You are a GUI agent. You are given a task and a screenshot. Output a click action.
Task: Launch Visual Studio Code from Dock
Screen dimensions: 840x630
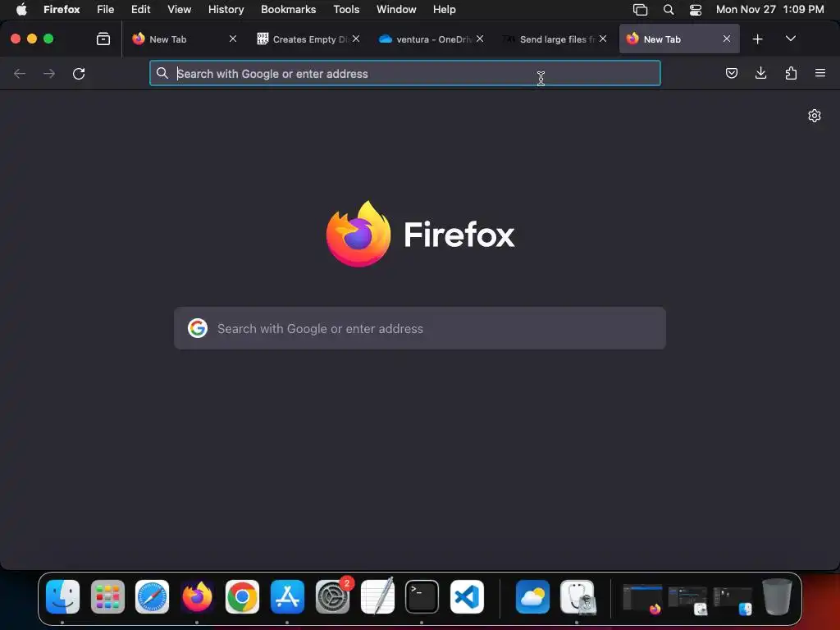click(467, 596)
